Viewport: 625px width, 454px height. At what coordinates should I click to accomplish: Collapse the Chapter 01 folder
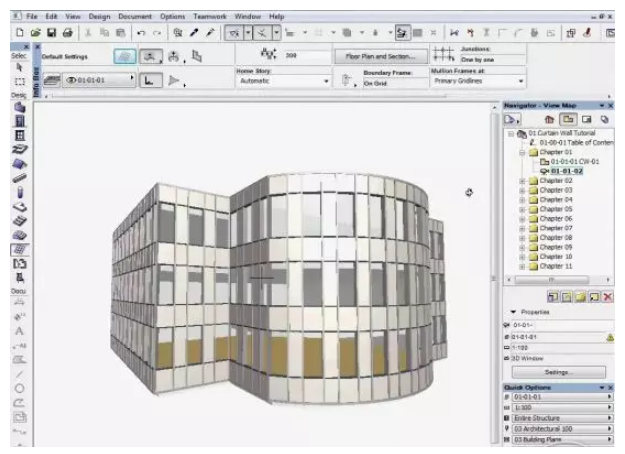pos(522,152)
